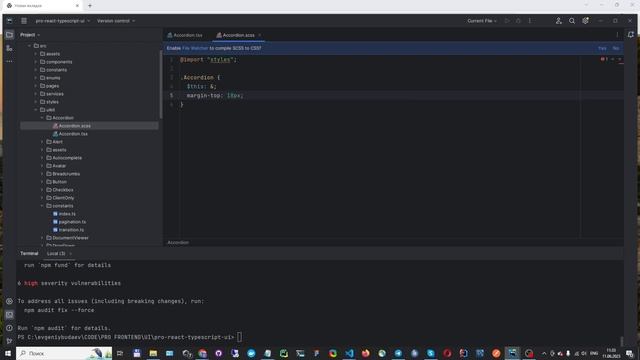The width and height of the screenshot is (640, 360).
Task: Select the Terminal tool window icon
Action: pos(9,315)
